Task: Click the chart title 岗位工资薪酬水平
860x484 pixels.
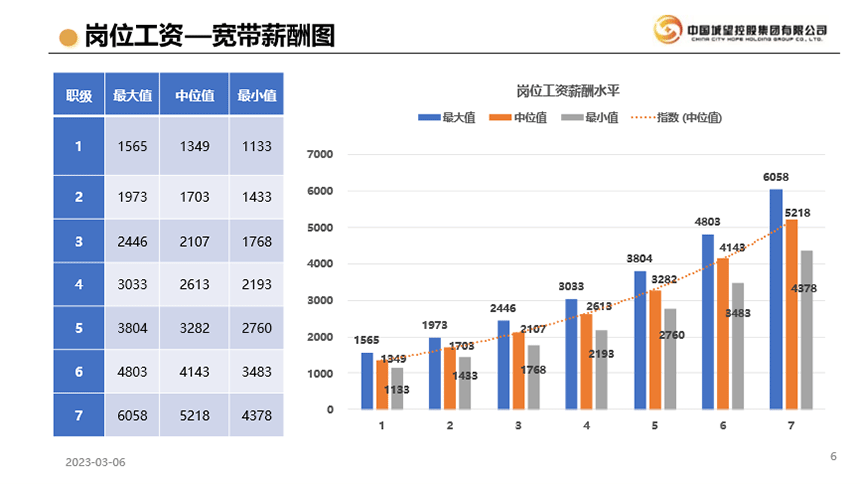Action: pos(568,91)
